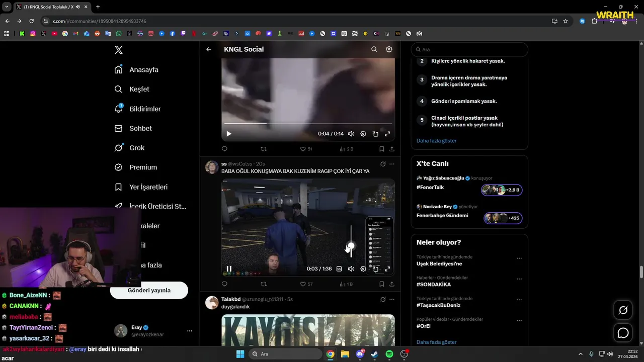Bookmark the post with 51 likes
This screenshot has width=644, height=362.
[x=381, y=149]
